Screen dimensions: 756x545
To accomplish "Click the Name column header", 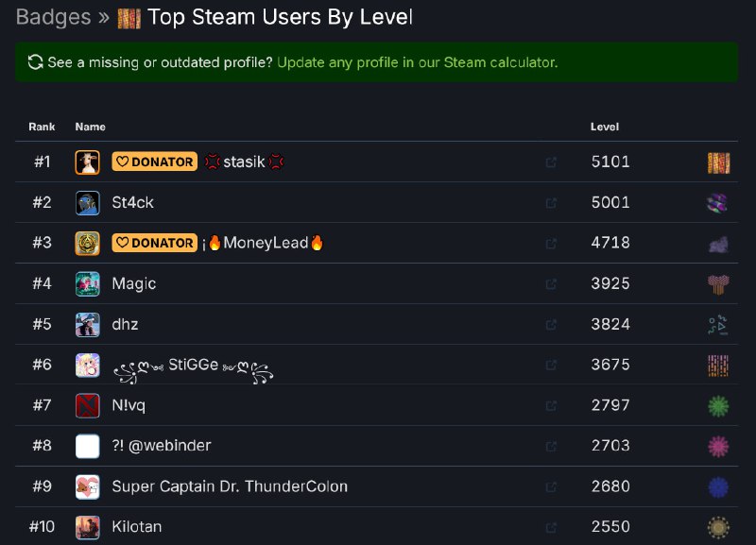I will pyautogui.click(x=90, y=127).
